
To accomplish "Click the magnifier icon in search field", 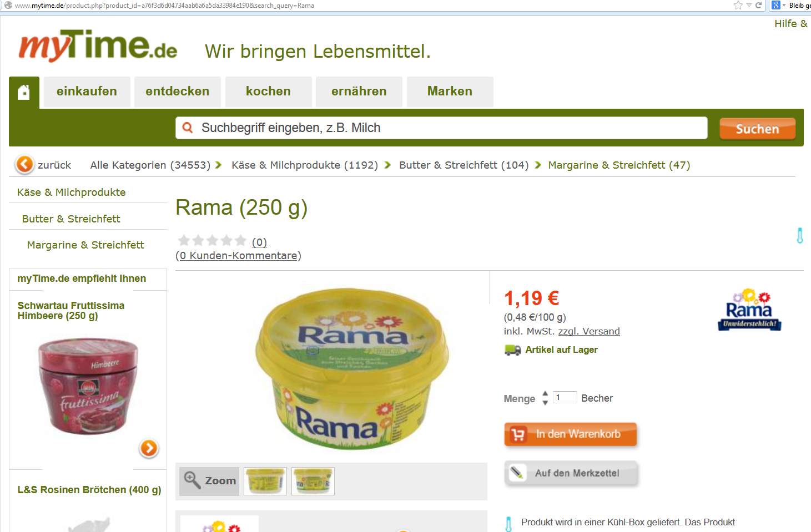I will click(x=188, y=128).
